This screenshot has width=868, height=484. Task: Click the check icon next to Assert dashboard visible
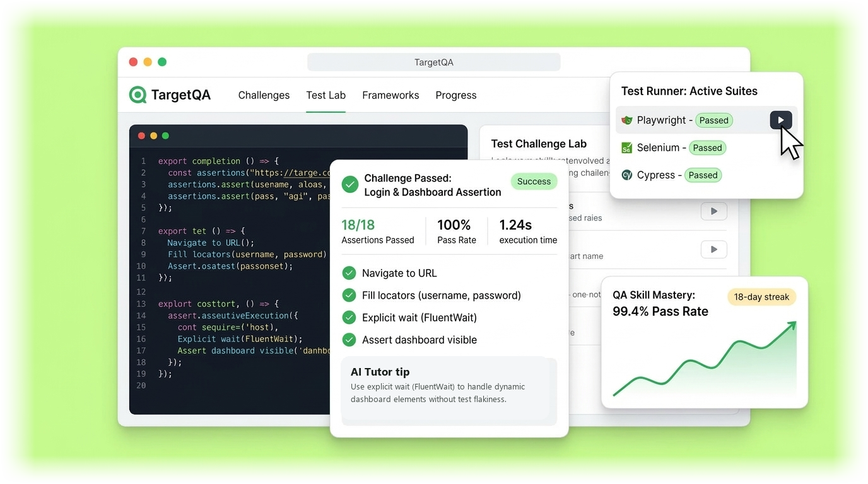click(x=349, y=340)
